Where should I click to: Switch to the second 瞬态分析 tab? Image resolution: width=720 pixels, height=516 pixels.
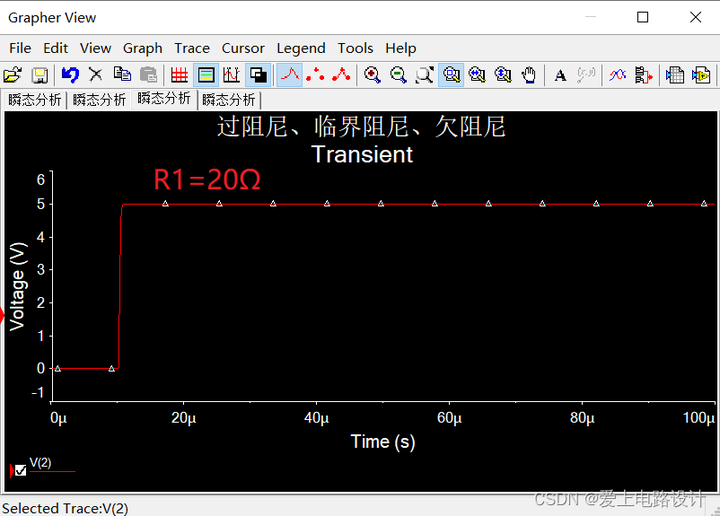(x=99, y=100)
